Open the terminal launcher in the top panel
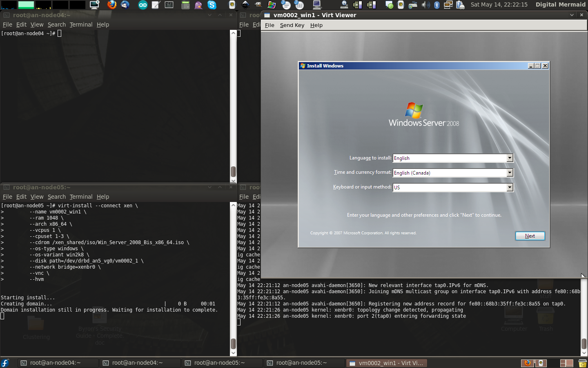Image resolution: width=588 pixels, height=368 pixels. point(169,5)
